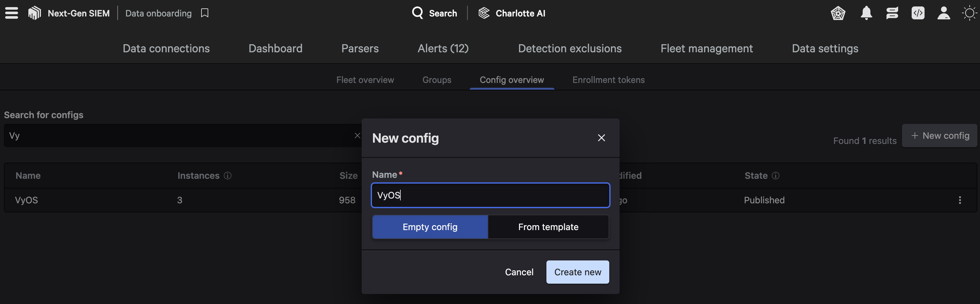Open the code snippet icon in header

tap(917, 13)
